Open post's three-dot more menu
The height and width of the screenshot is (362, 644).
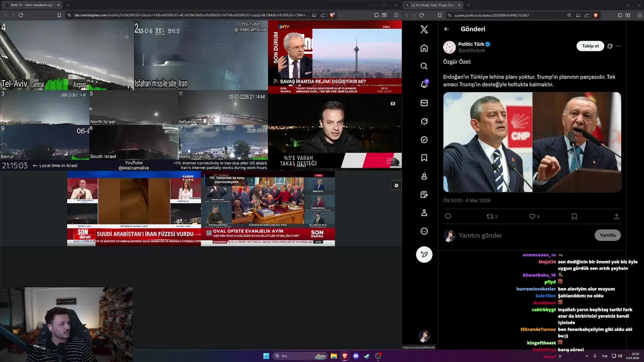(x=618, y=46)
